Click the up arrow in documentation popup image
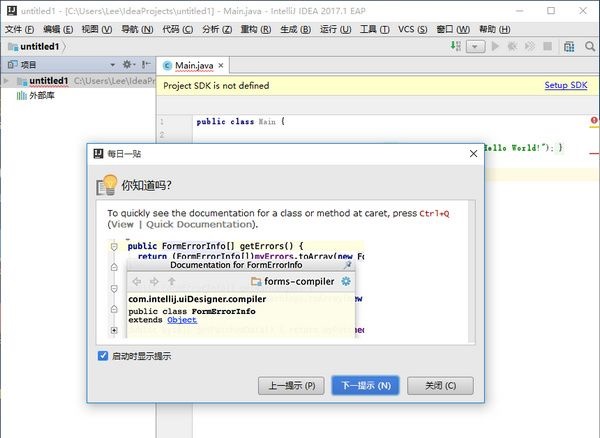Viewport: 600px width, 438px height. pos(171,282)
